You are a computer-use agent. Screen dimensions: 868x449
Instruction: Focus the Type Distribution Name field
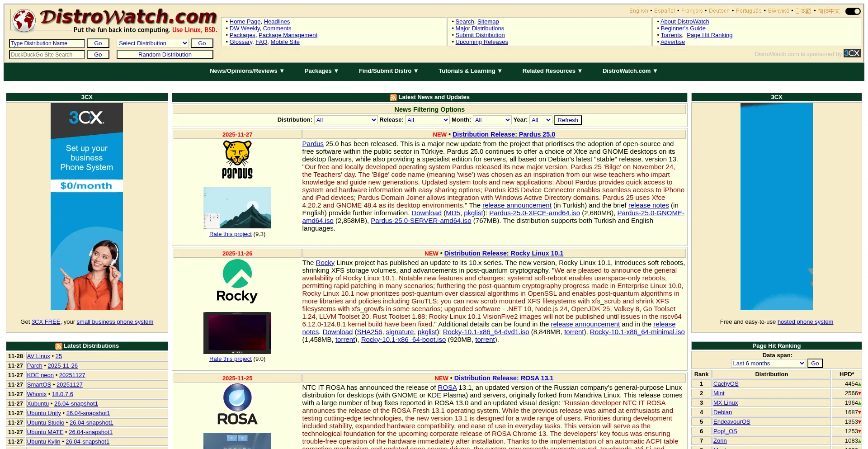(x=47, y=43)
